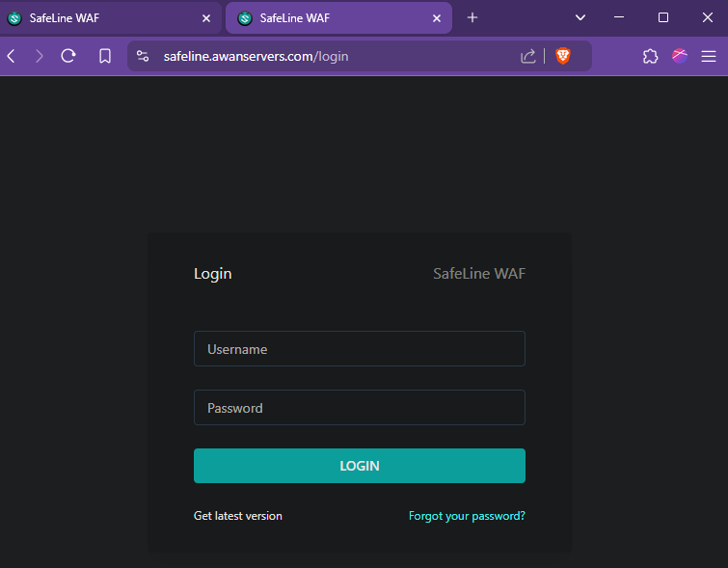
Task: Focus the Password input field
Action: coord(360,408)
